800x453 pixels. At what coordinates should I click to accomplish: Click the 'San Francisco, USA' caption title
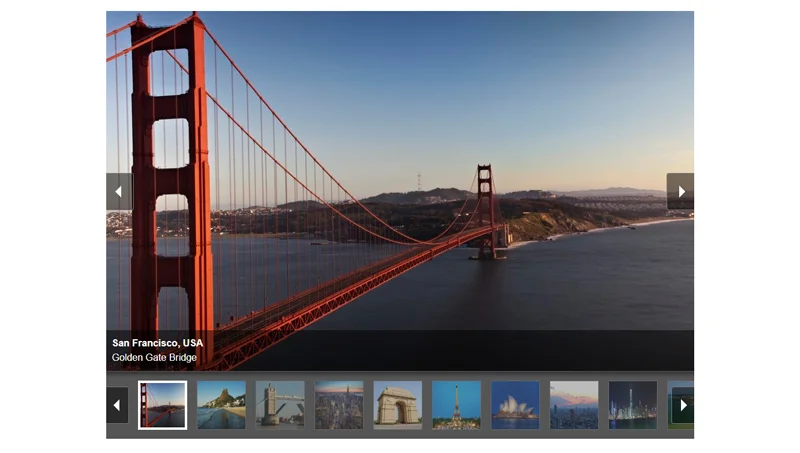158,343
